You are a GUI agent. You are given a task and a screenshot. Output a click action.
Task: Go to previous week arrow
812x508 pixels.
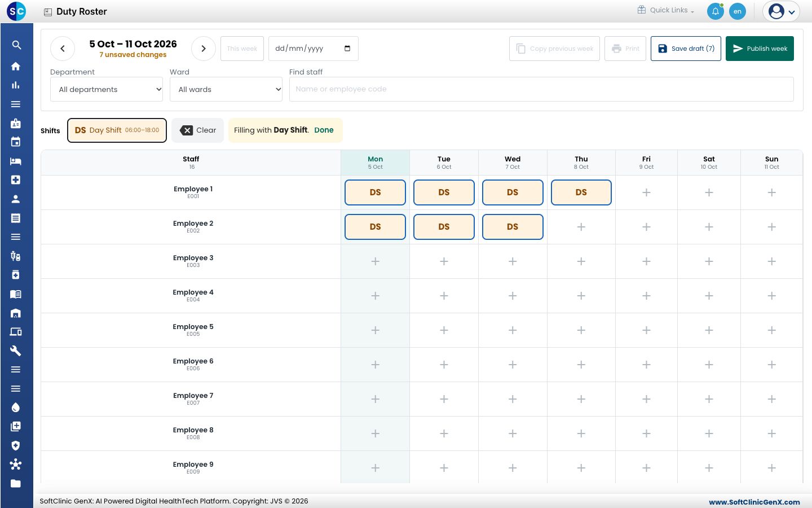coord(63,49)
